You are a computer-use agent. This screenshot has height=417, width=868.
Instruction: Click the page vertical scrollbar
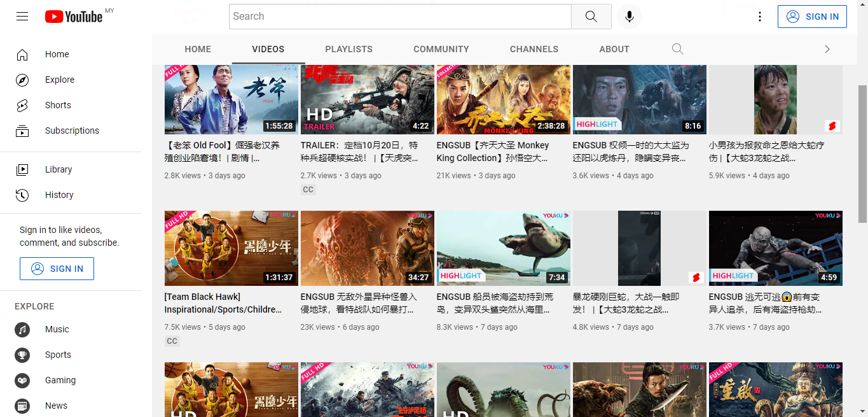pyautogui.click(x=862, y=153)
